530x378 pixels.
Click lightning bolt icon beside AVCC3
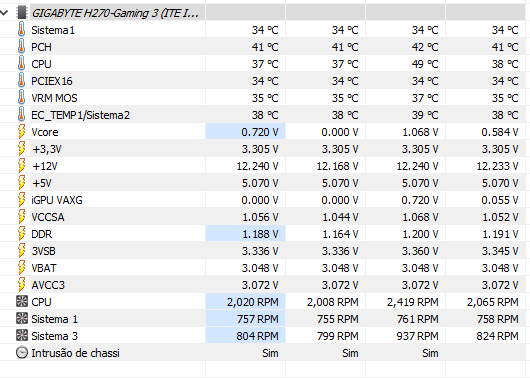pos(21,285)
